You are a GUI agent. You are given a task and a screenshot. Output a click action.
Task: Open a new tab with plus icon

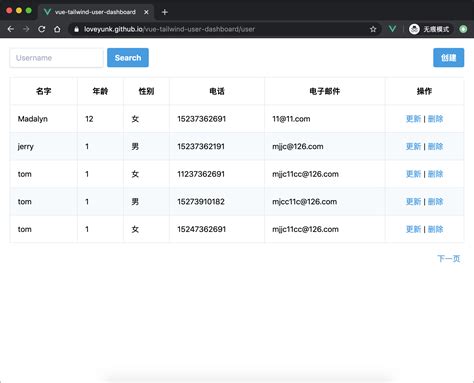(x=164, y=12)
